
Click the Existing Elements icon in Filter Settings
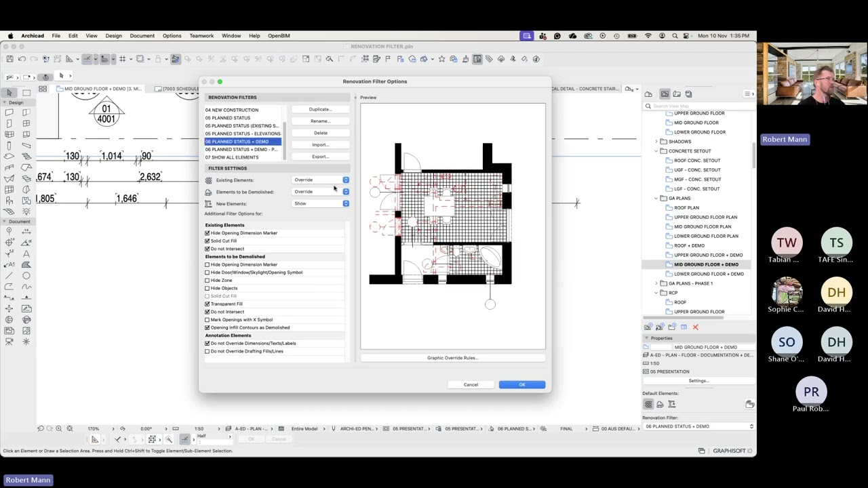click(208, 180)
